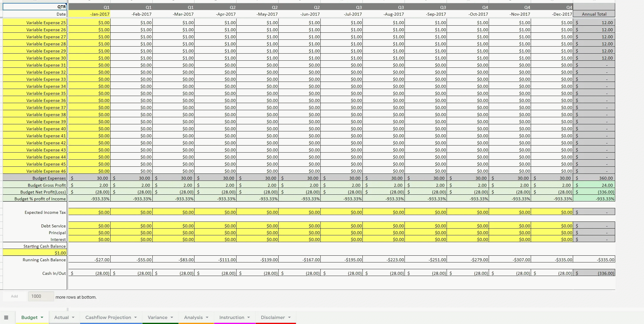This screenshot has width=644, height=324.
Task: Expand the Variance tab menu arrow
Action: point(172,317)
